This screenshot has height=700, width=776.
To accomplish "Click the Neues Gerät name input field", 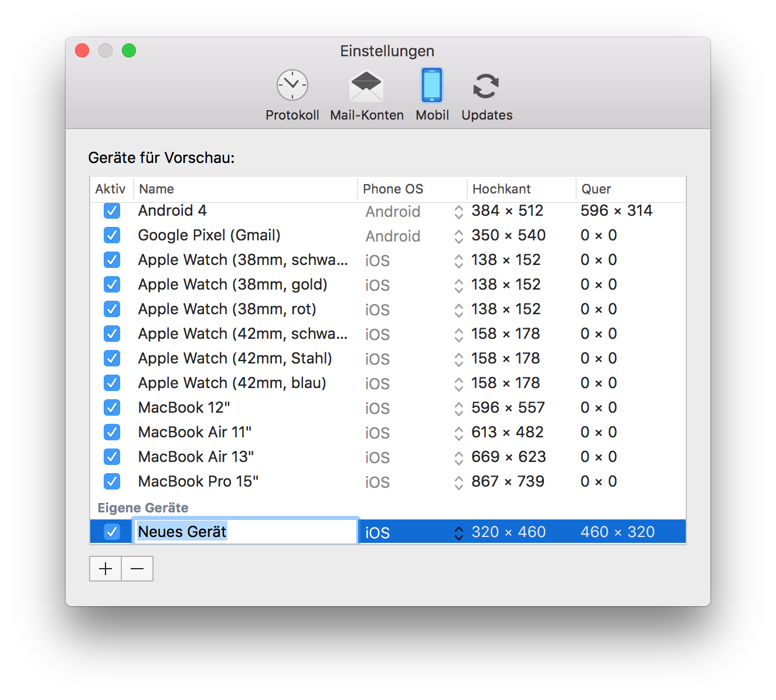I will click(246, 532).
